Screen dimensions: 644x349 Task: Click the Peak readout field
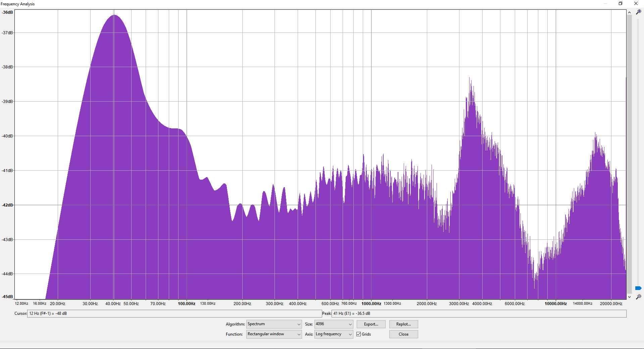479,313
